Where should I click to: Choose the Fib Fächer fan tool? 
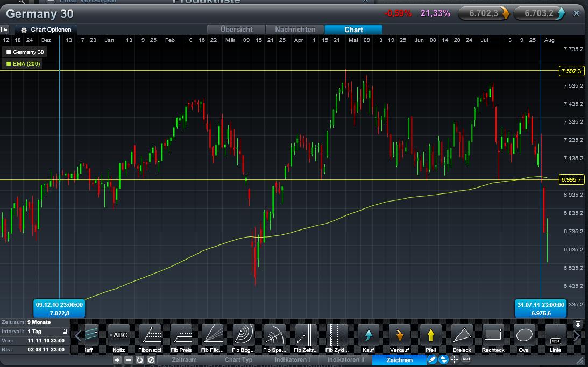coord(212,339)
